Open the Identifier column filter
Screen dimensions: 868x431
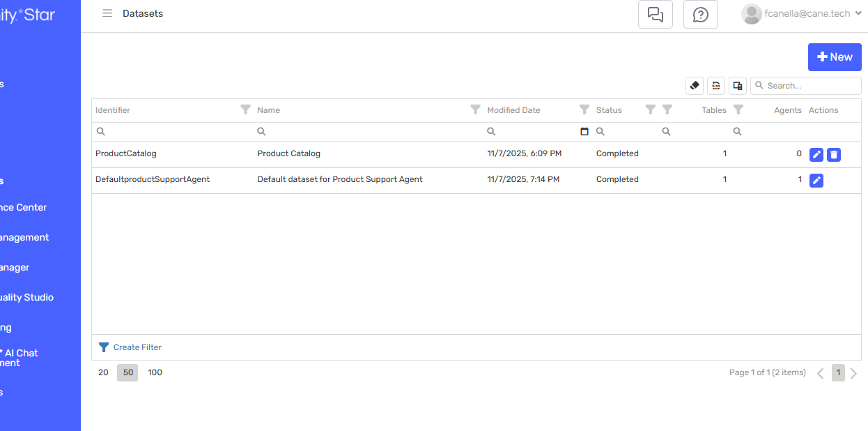pyautogui.click(x=245, y=109)
